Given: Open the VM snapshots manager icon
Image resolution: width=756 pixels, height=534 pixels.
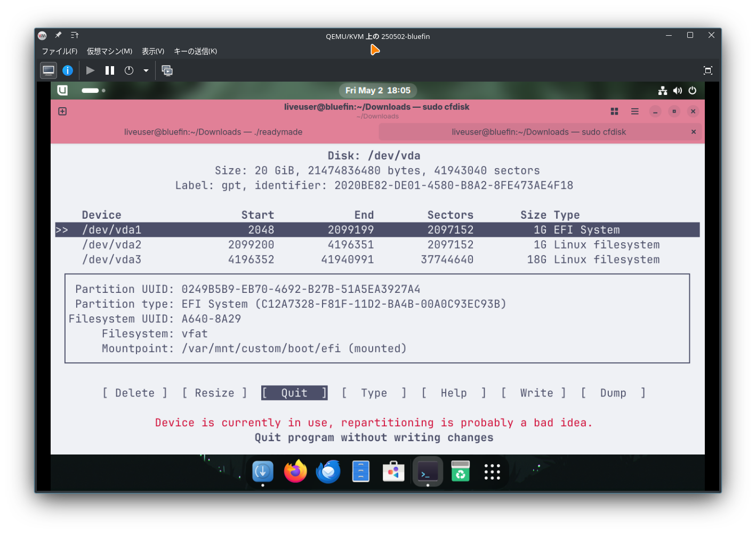Looking at the screenshot, I should pyautogui.click(x=167, y=70).
